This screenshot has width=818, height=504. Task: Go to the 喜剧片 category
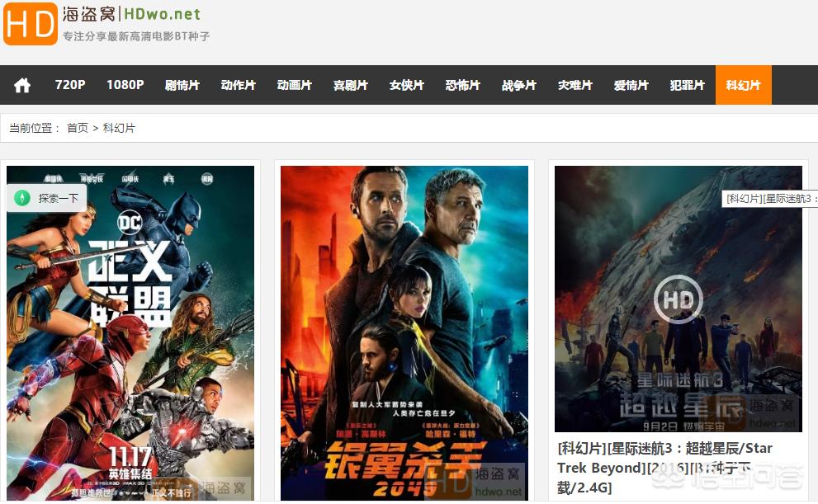[351, 85]
